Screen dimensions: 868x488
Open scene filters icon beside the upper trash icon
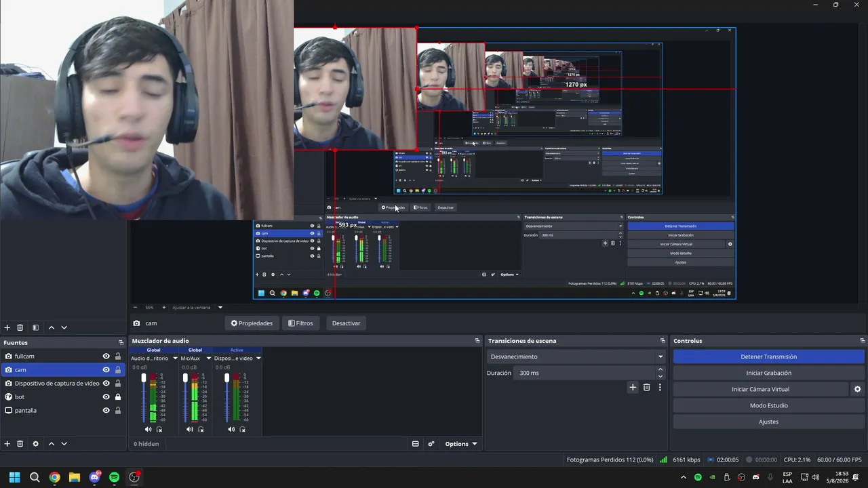35,327
